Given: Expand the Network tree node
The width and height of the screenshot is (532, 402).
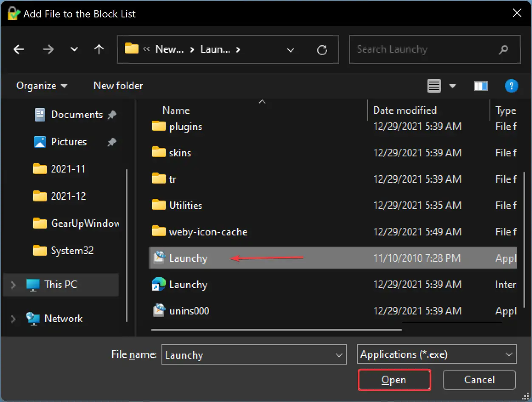Looking at the screenshot, I should coord(13,319).
